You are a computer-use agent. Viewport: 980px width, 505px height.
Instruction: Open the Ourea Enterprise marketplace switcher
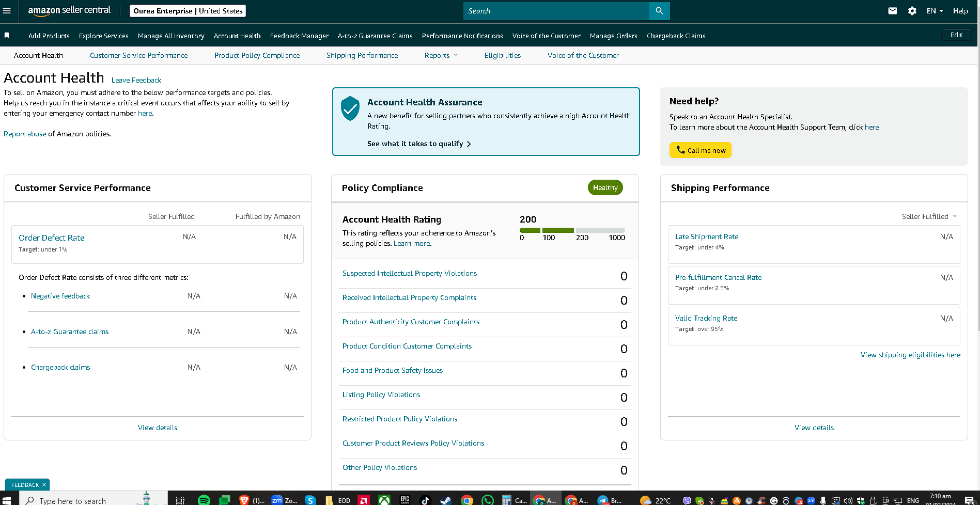point(188,11)
